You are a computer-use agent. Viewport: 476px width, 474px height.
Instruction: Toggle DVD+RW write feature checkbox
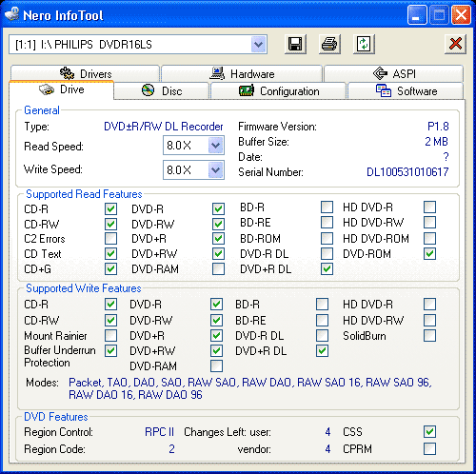point(216,350)
